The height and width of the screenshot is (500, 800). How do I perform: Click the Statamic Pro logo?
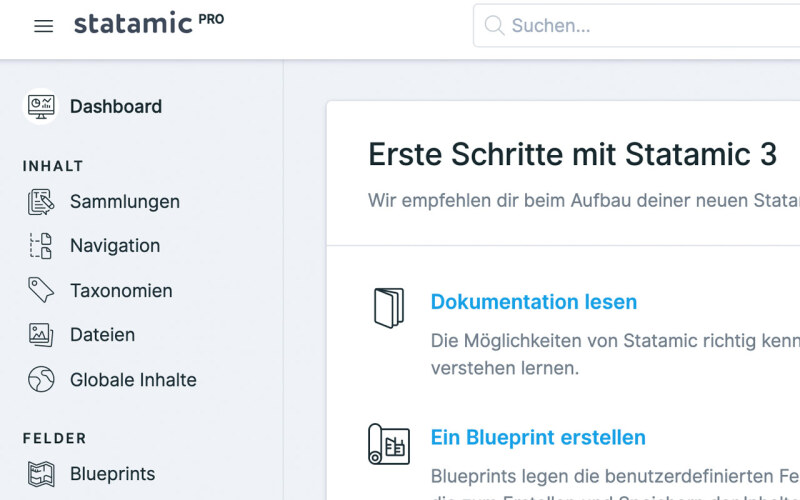[148, 24]
